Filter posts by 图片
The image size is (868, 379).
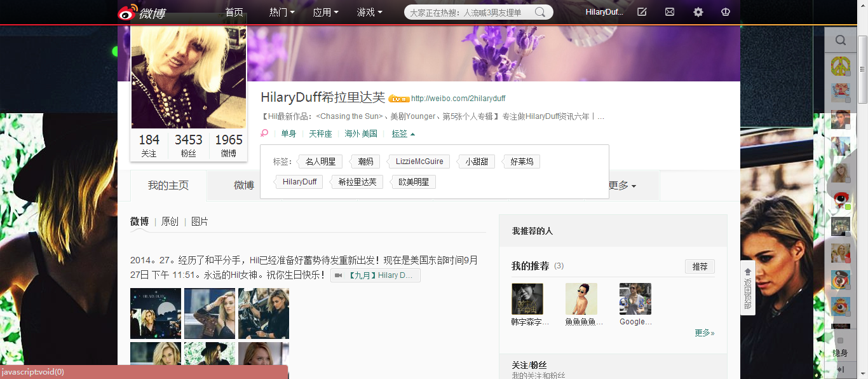[200, 221]
